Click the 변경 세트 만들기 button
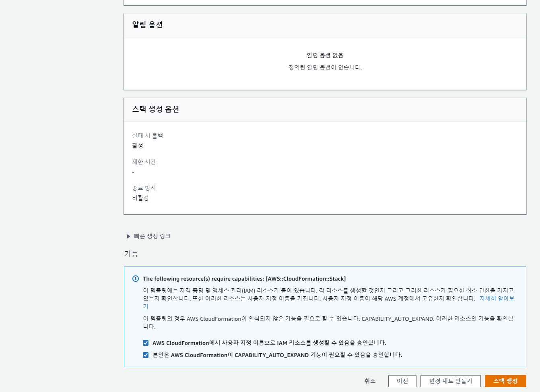The image size is (540, 392). [x=450, y=381]
